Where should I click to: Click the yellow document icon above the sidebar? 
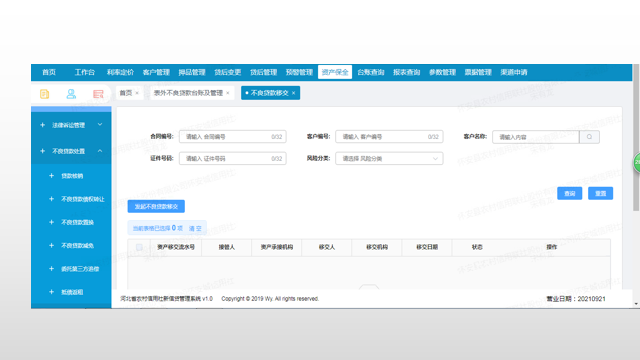click(44, 94)
